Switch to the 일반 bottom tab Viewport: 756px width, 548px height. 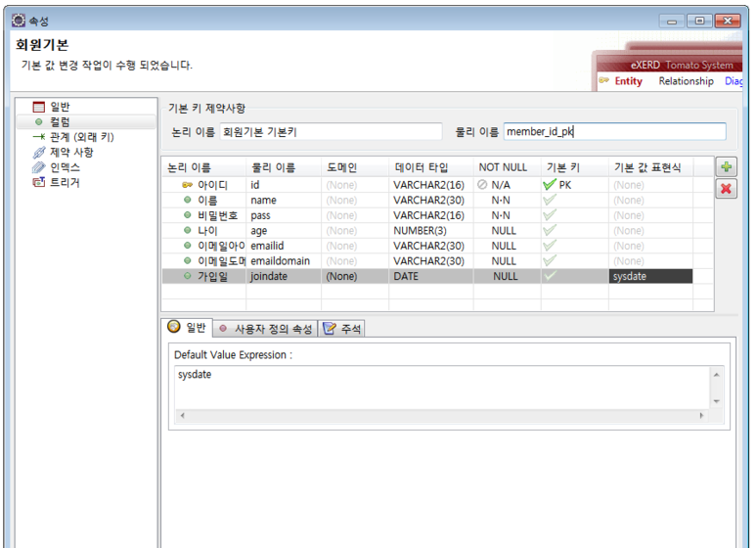click(x=187, y=328)
